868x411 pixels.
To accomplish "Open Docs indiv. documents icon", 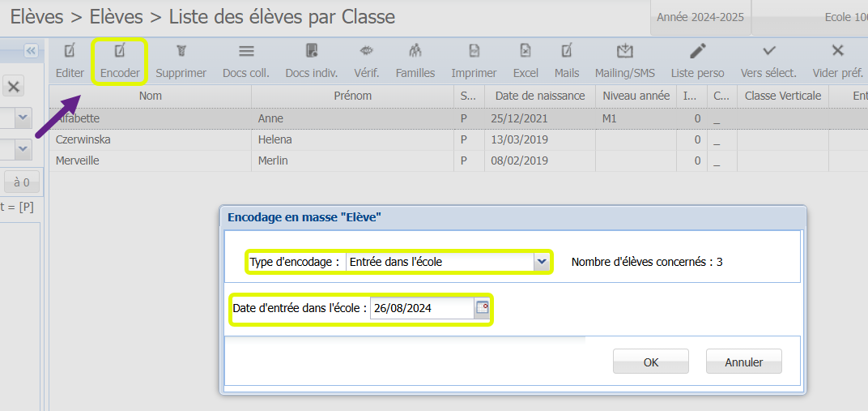I will click(311, 52).
